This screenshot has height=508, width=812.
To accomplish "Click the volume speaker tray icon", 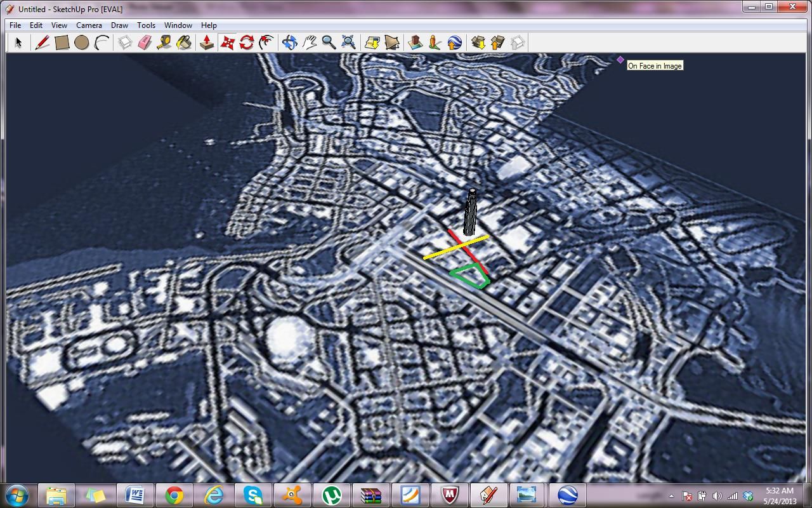I will (x=717, y=496).
